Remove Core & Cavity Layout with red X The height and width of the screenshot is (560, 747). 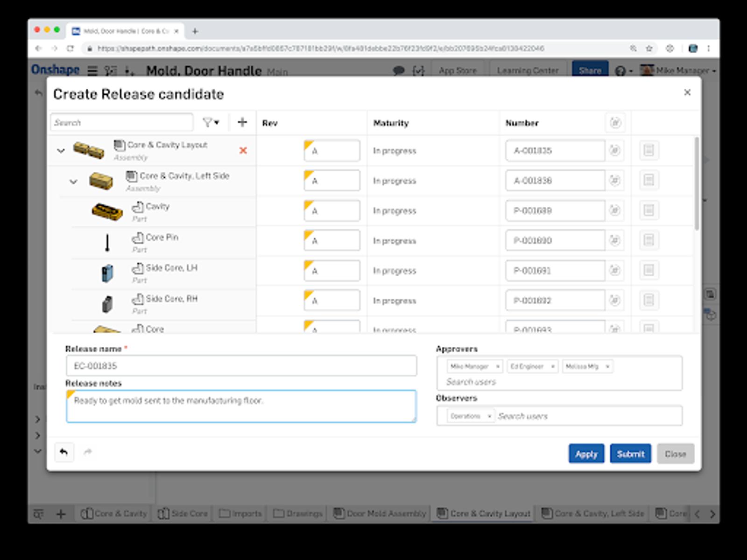click(243, 150)
